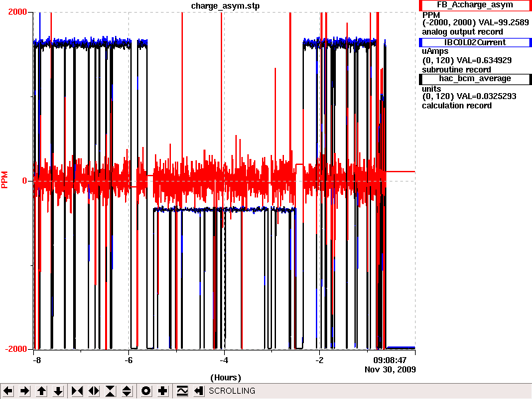Click the -6 hours axis tick label
Screen dimensions: 532x399
pos(128,360)
